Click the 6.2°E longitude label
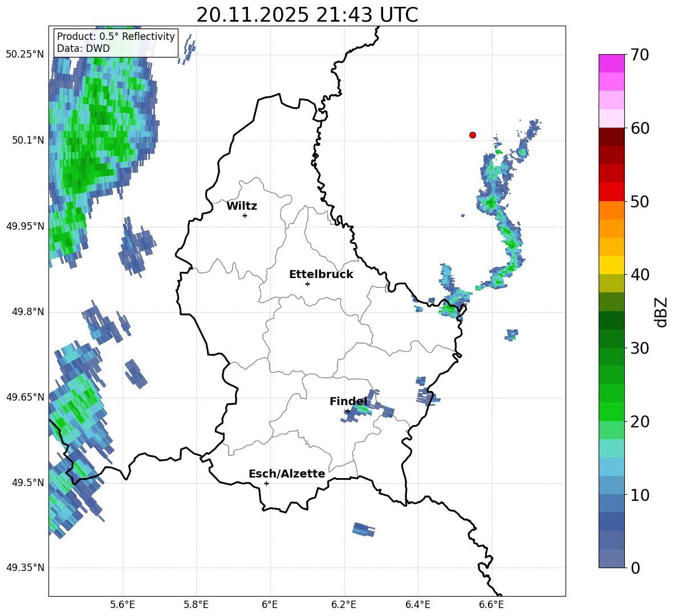The height and width of the screenshot is (616, 675). point(344,605)
